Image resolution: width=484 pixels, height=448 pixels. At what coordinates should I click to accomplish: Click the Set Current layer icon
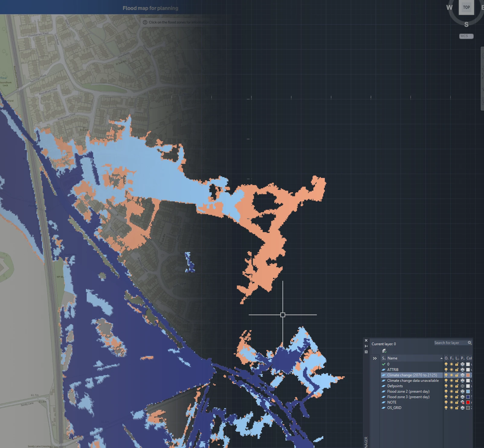(x=384, y=351)
